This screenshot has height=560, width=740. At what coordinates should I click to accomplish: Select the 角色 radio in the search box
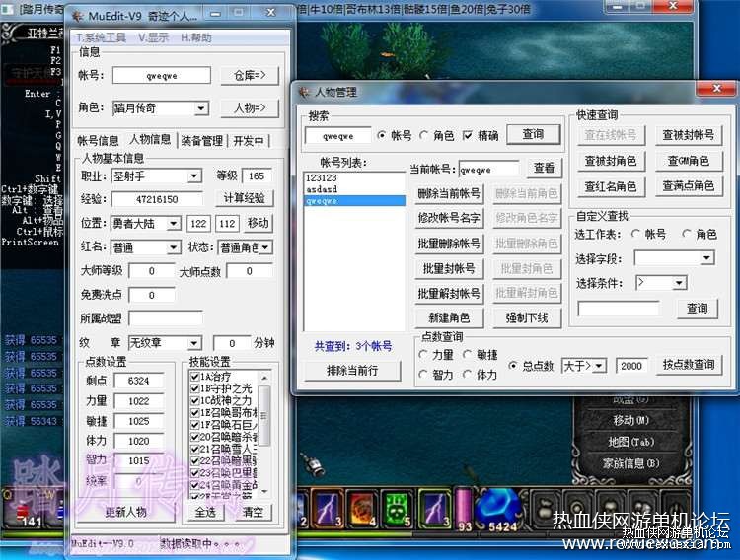coord(424,136)
